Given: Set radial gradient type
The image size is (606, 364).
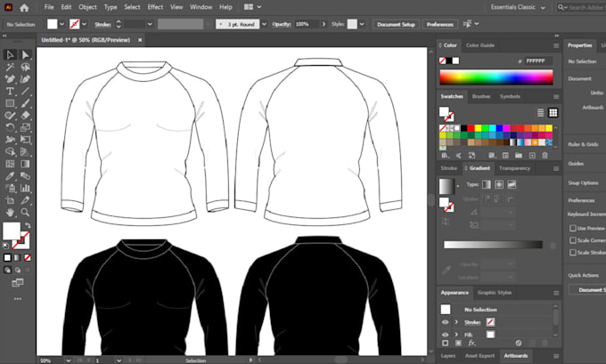Looking at the screenshot, I should [x=499, y=184].
